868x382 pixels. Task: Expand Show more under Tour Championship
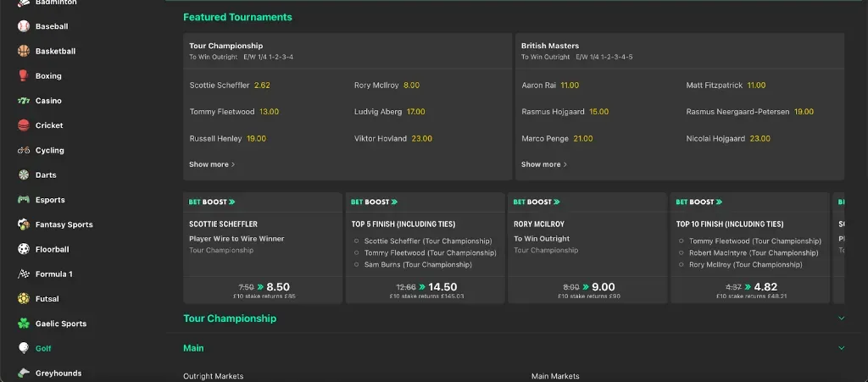212,164
